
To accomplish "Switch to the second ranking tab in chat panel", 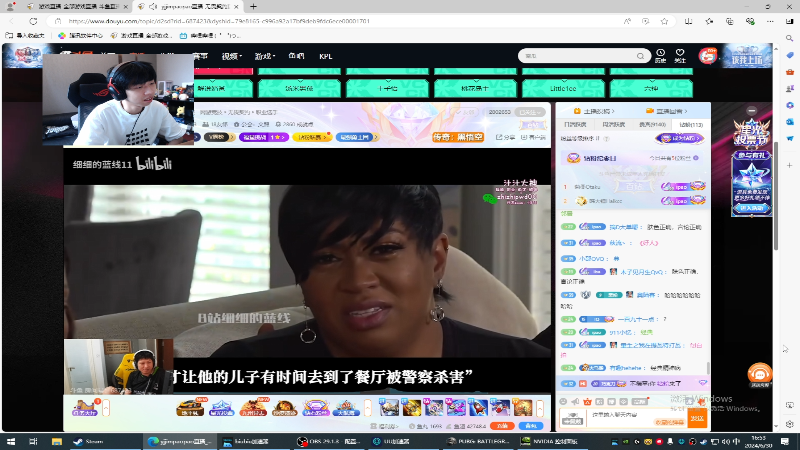I will 614,124.
